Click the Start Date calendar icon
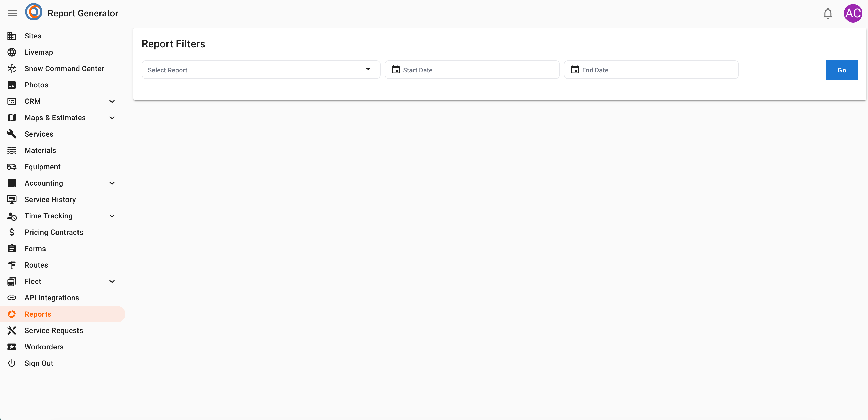 tap(396, 69)
